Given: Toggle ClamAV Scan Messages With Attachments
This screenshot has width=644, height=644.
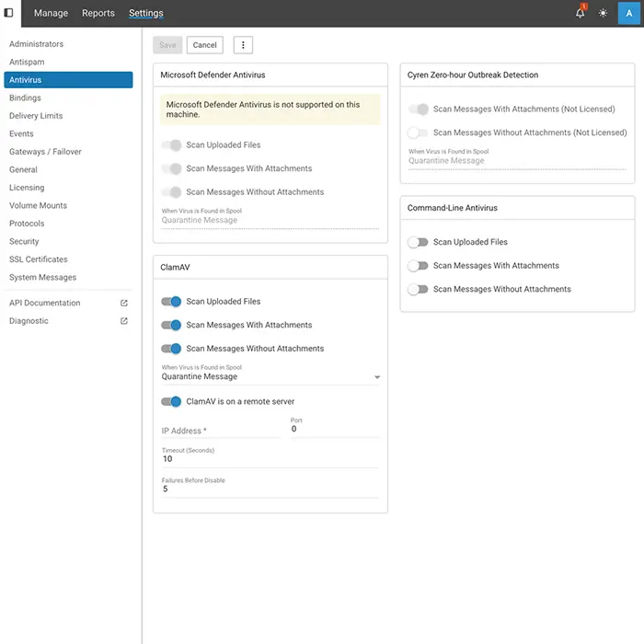Looking at the screenshot, I should click(171, 325).
